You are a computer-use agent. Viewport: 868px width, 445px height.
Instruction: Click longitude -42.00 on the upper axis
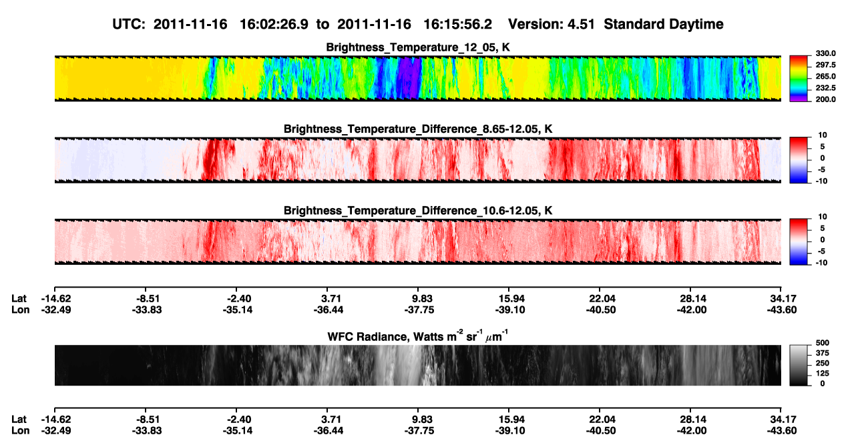click(692, 310)
